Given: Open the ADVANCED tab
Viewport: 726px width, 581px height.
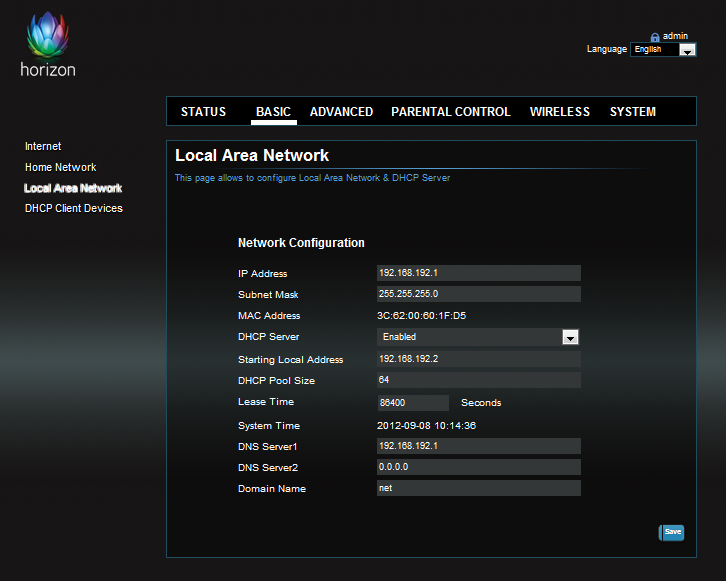Looking at the screenshot, I should click(x=341, y=112).
